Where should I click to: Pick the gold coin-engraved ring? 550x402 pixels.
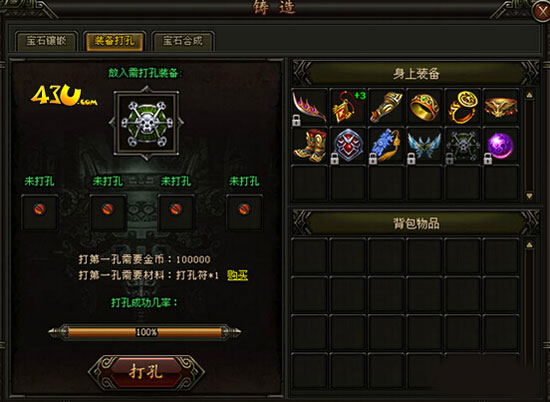(x=463, y=107)
